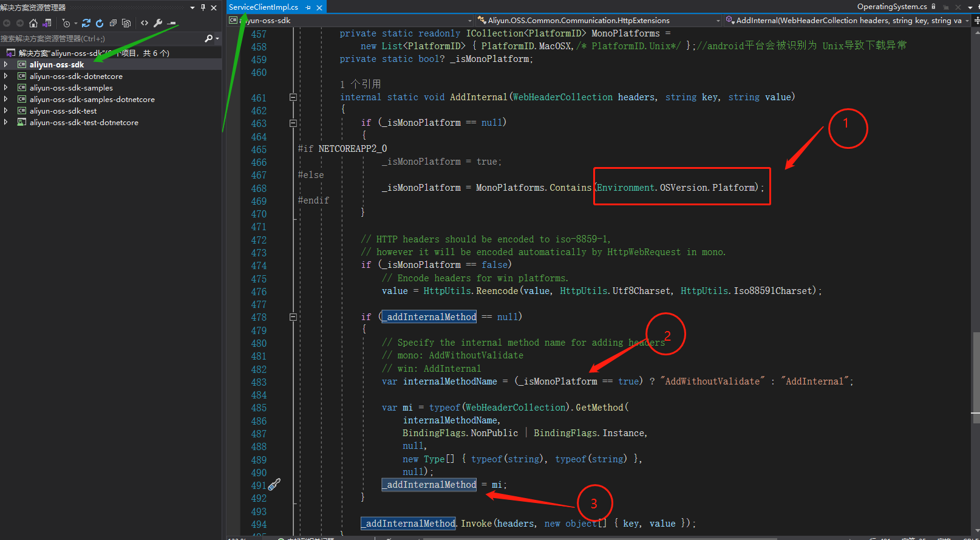Click the test project icon of aliyun-oss-sdk-test-dotnetcore
The image size is (980, 540).
point(22,122)
